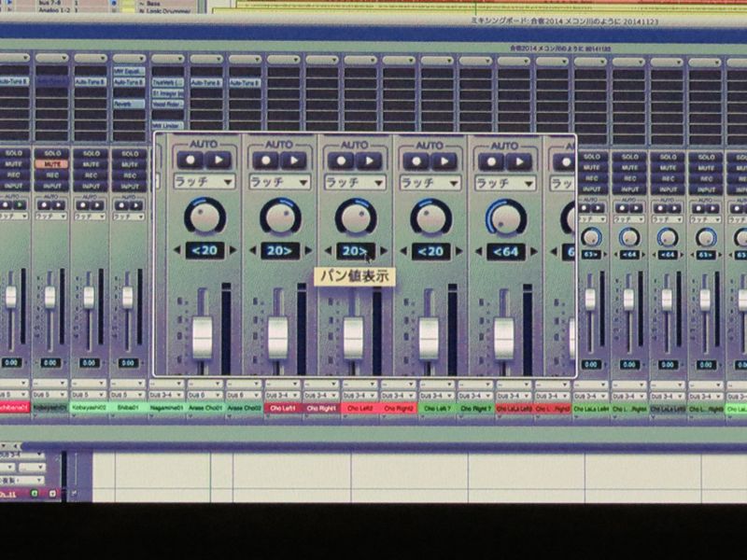
Task: Open the TrueVerb insert plugin slot
Action: [x=168, y=82]
